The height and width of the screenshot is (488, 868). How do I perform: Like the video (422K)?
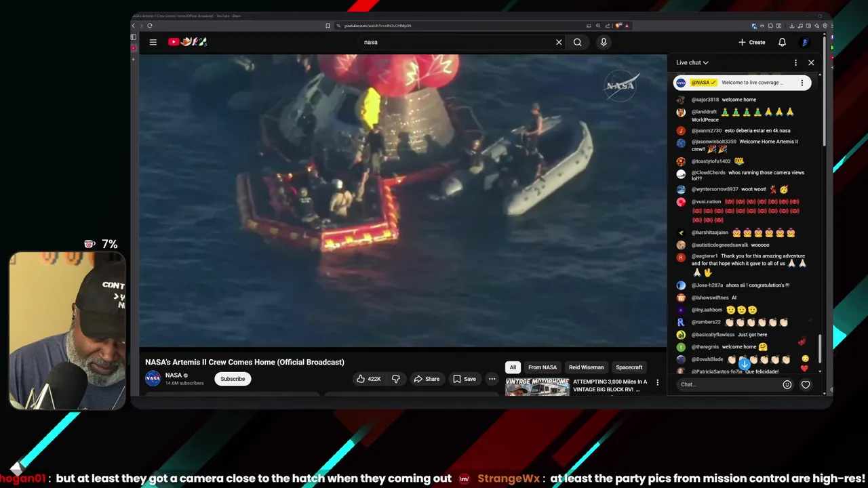368,379
